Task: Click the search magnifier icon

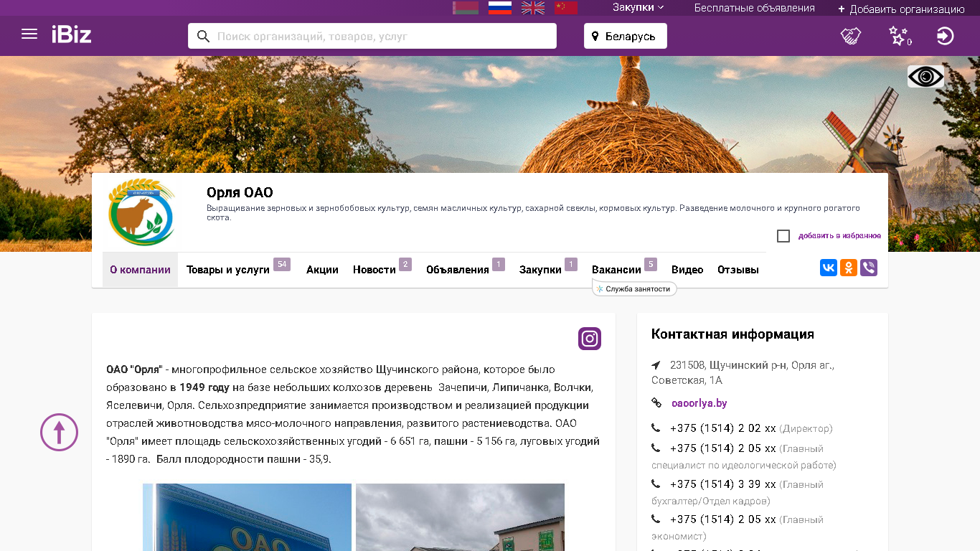Action: click(x=203, y=36)
